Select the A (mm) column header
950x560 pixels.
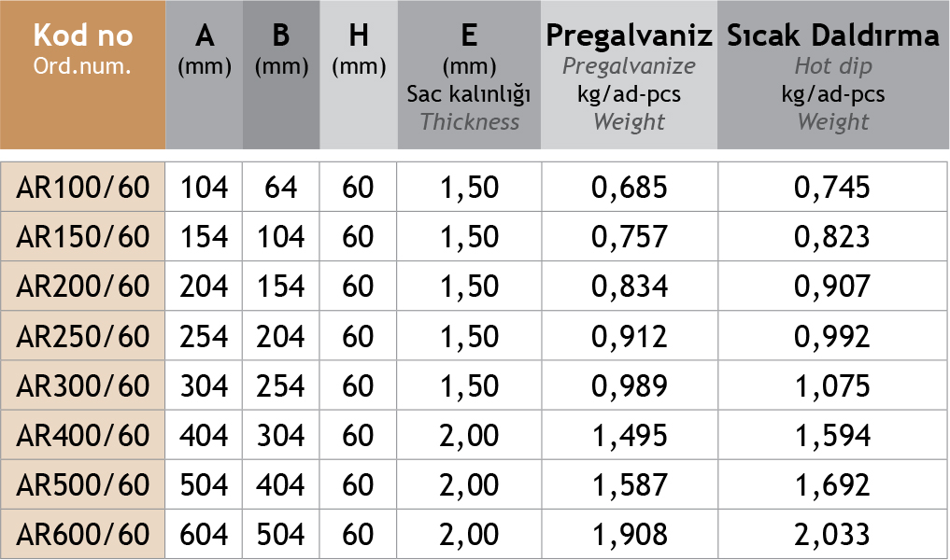point(205,49)
